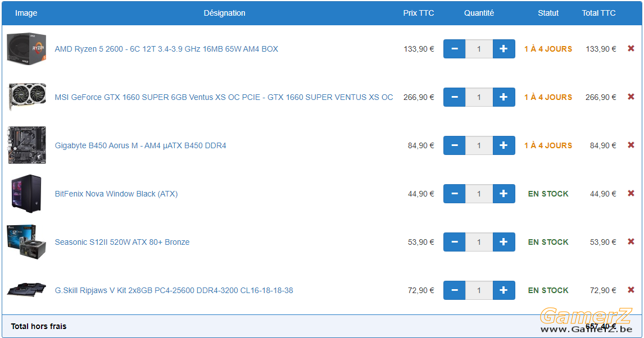The width and height of the screenshot is (644, 338).
Task: Click the Seasonic power supply thumbnail
Action: coord(27,241)
